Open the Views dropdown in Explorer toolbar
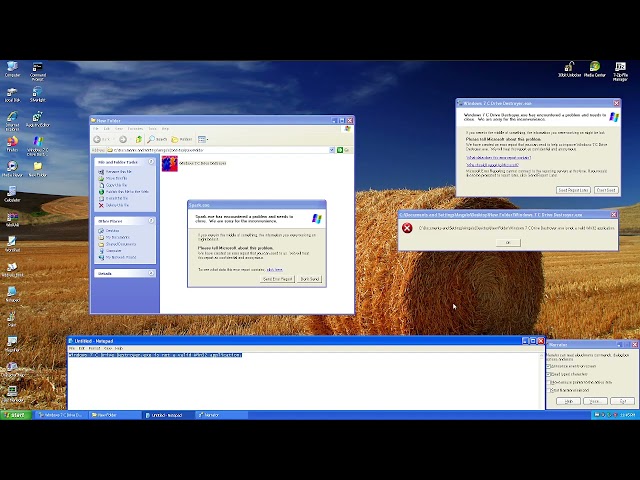Image resolution: width=640 pixels, height=480 pixels. point(203,140)
